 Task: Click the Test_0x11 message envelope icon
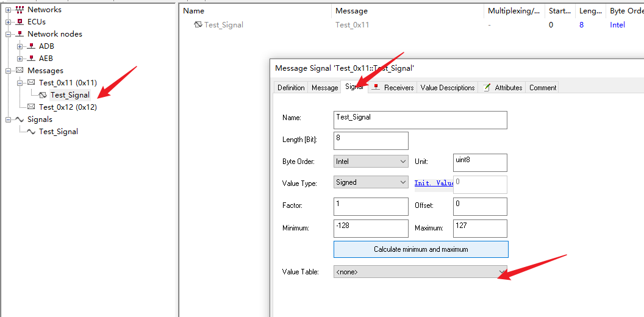tap(31, 82)
